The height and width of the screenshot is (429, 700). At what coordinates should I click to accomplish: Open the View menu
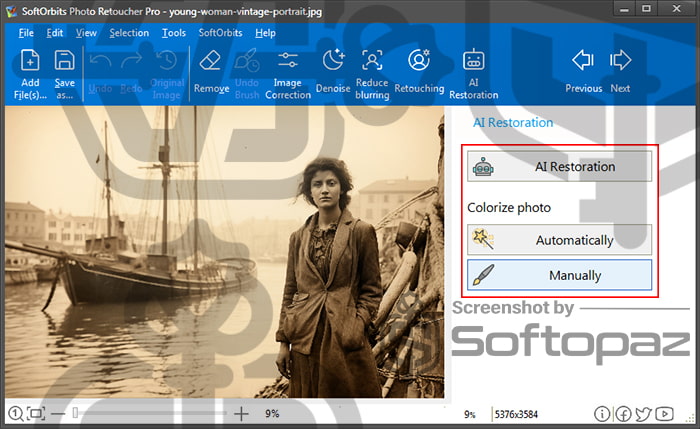[x=86, y=33]
